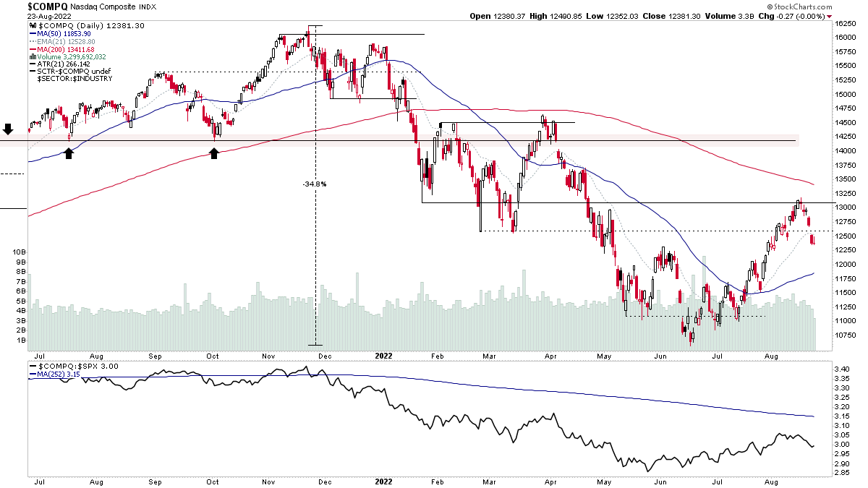Viewport: 868px width, 488px height.
Task: Click the 1B volume axis label
Action: coord(21,340)
